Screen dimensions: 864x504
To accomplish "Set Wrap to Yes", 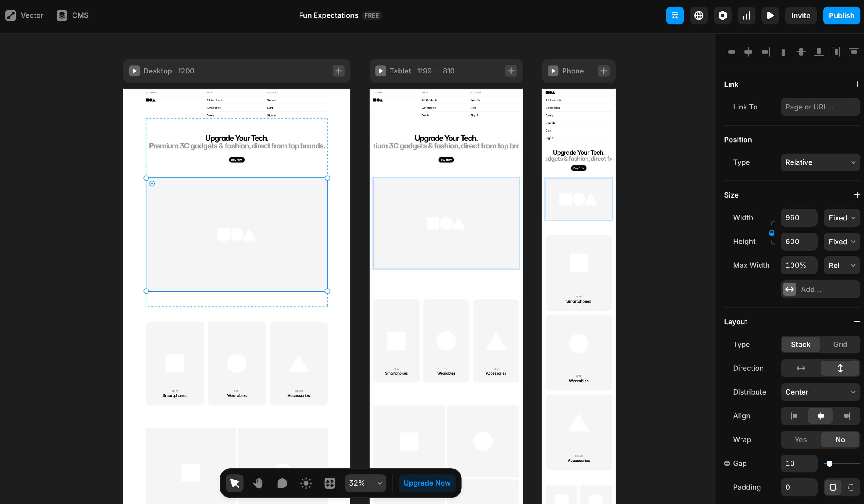I will point(801,439).
